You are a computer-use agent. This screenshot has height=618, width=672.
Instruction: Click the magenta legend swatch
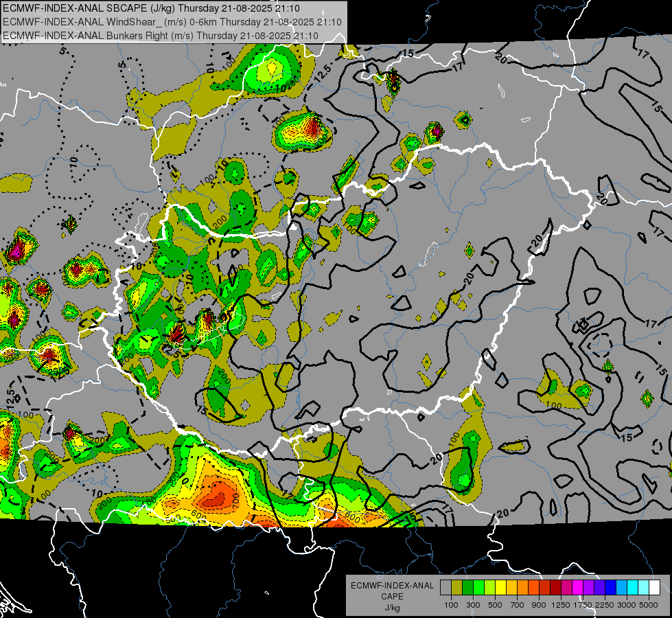(577, 588)
